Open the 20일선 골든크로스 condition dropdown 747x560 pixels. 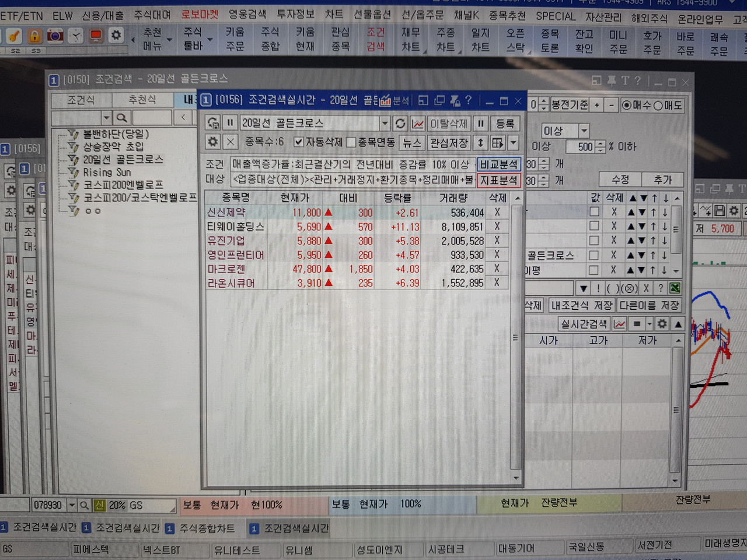click(x=385, y=124)
